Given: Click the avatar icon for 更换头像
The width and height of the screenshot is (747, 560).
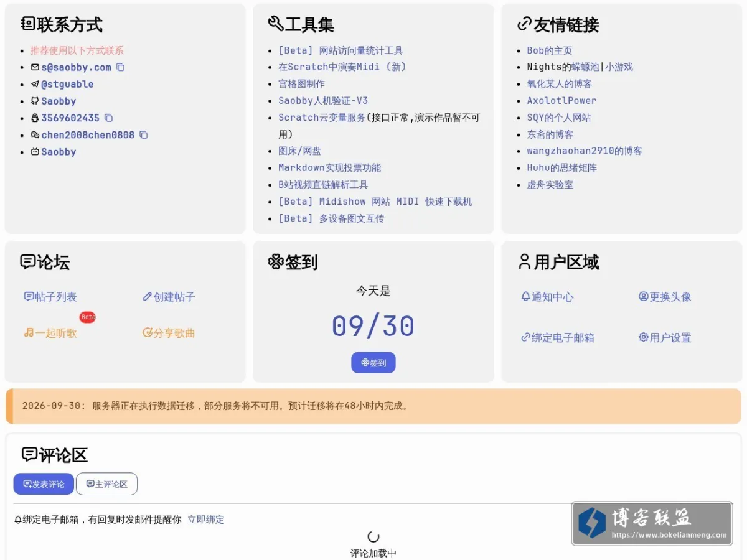Looking at the screenshot, I should (x=644, y=297).
